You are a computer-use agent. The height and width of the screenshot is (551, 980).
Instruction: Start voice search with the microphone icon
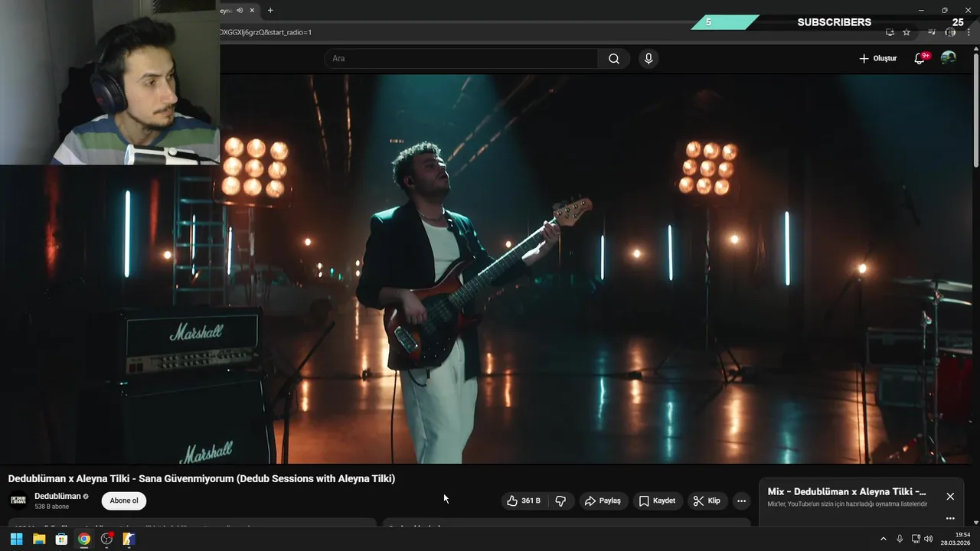[648, 59]
